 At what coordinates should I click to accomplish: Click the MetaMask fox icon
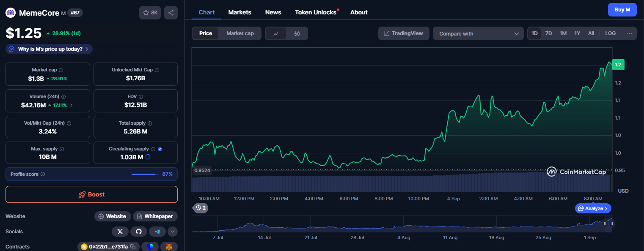(x=169, y=247)
